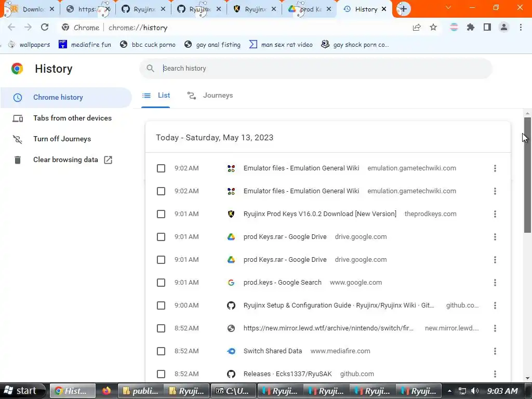Open more actions for second prod Keys.rar entry
The image size is (532, 399).
495,260
